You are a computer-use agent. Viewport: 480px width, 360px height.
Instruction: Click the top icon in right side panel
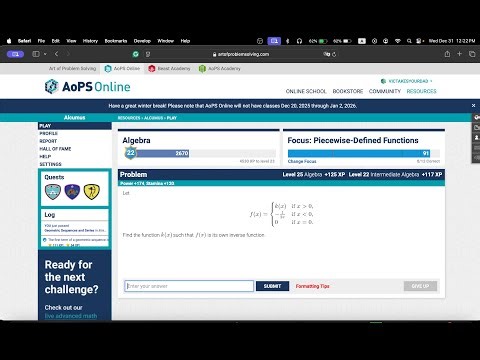tap(476, 117)
